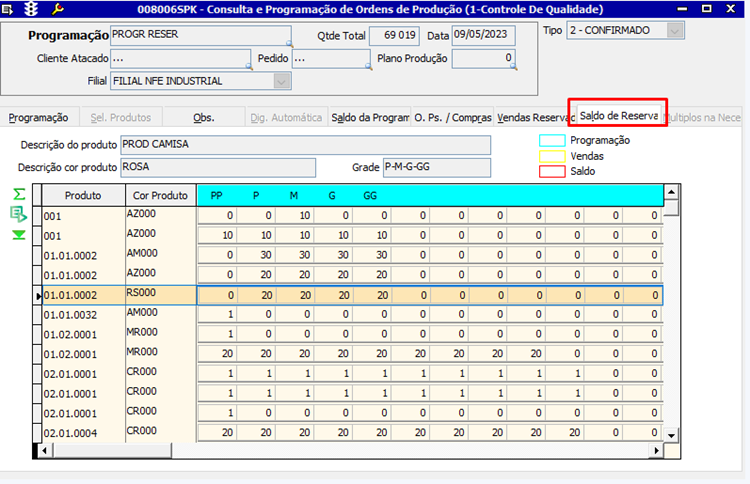Switch to the Programação tab
Image resolution: width=750 pixels, height=484 pixels.
pyautogui.click(x=39, y=118)
